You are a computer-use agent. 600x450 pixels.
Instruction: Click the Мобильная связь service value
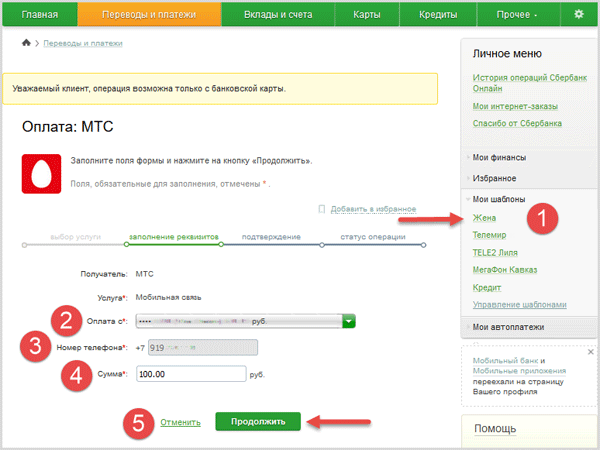[x=168, y=297]
